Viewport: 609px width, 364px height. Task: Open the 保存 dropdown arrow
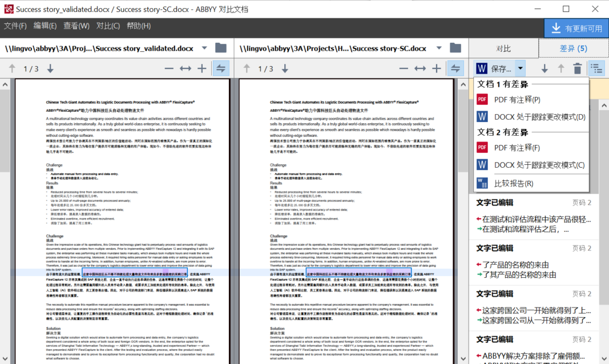click(x=520, y=68)
